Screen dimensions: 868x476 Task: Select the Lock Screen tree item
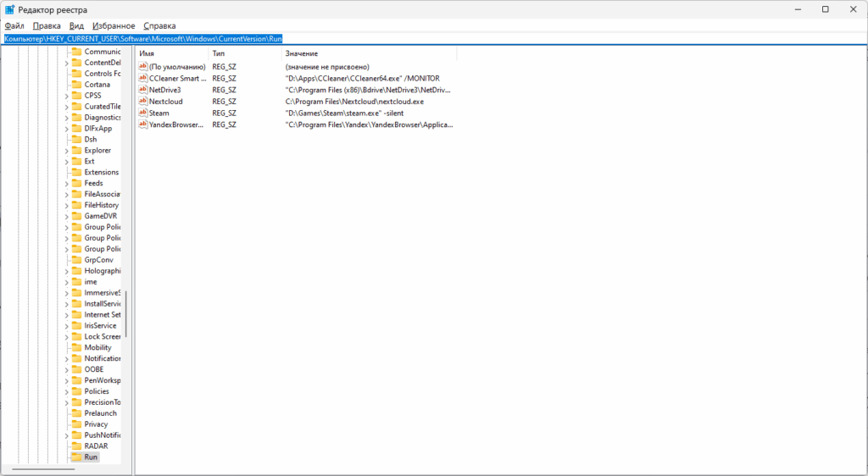pyautogui.click(x=103, y=337)
